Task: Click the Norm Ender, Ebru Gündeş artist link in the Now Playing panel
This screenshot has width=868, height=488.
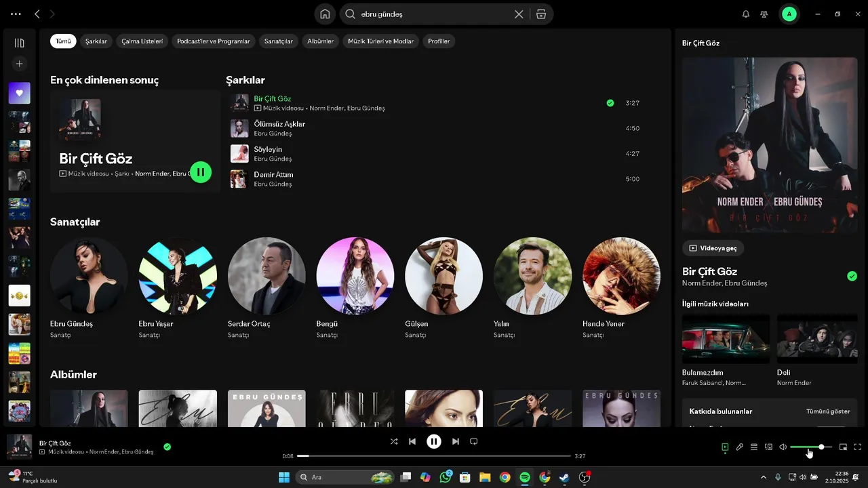Action: point(725,283)
